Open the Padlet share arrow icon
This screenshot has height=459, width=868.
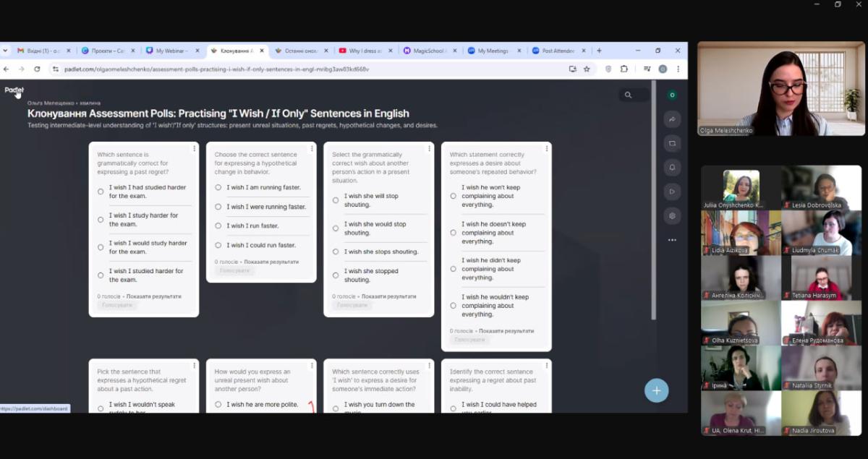pyautogui.click(x=672, y=119)
